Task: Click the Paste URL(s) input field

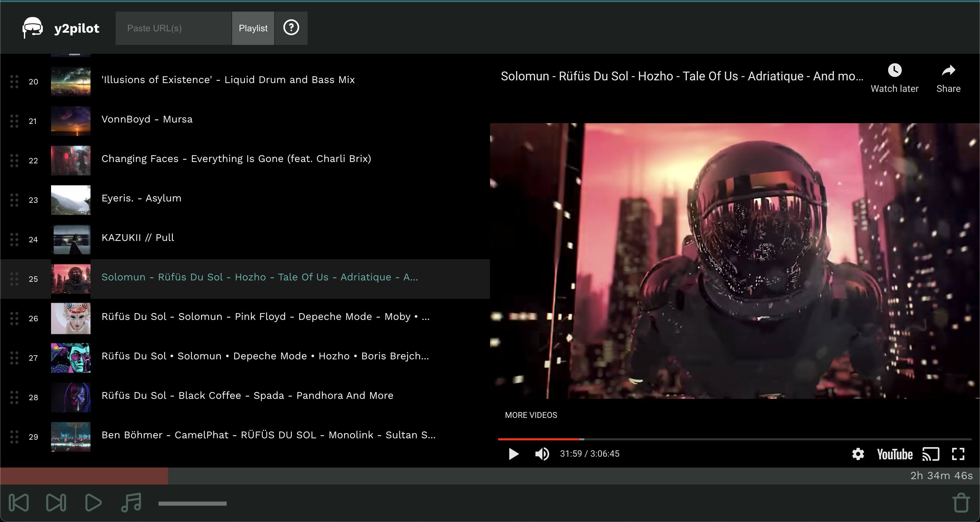Action: (173, 28)
